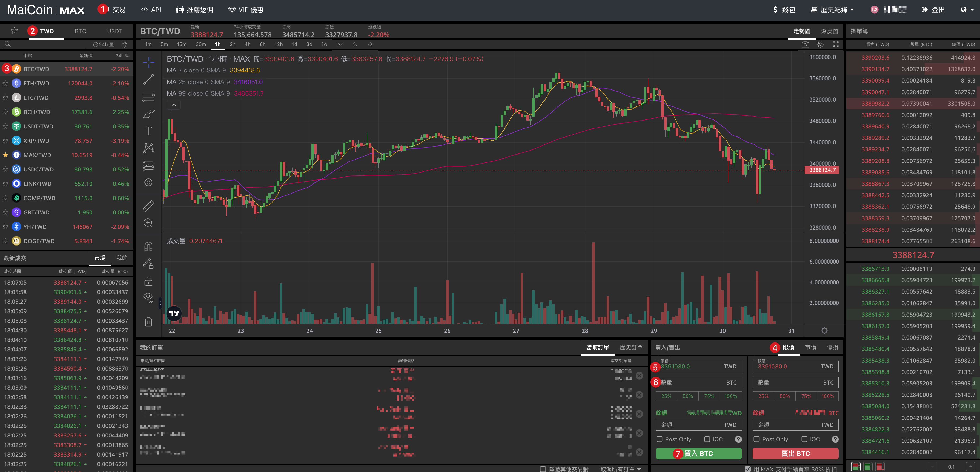Check the IOC box for sell order
Screen dimensions: 980x472
pyautogui.click(x=804, y=439)
